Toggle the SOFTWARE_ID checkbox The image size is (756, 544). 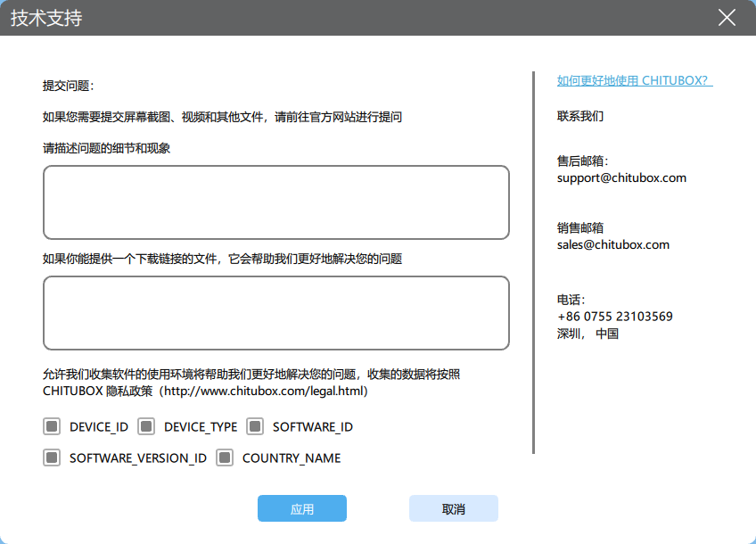tap(255, 426)
